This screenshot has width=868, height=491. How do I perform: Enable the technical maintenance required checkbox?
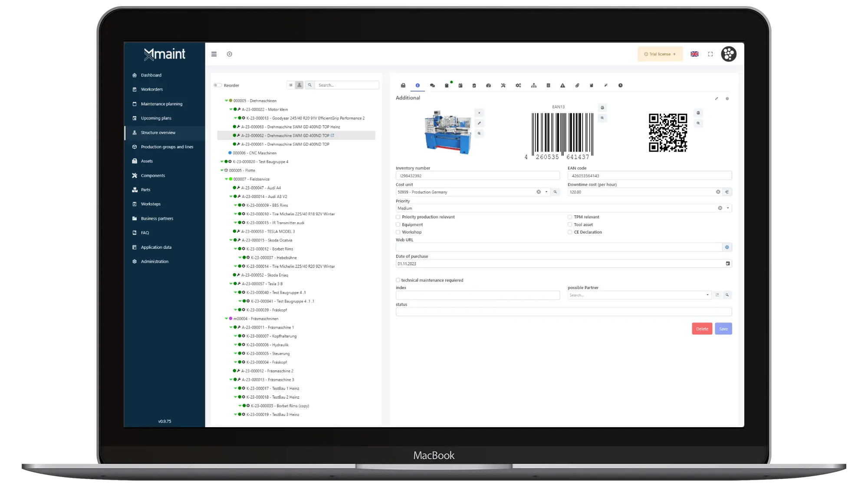click(x=398, y=280)
